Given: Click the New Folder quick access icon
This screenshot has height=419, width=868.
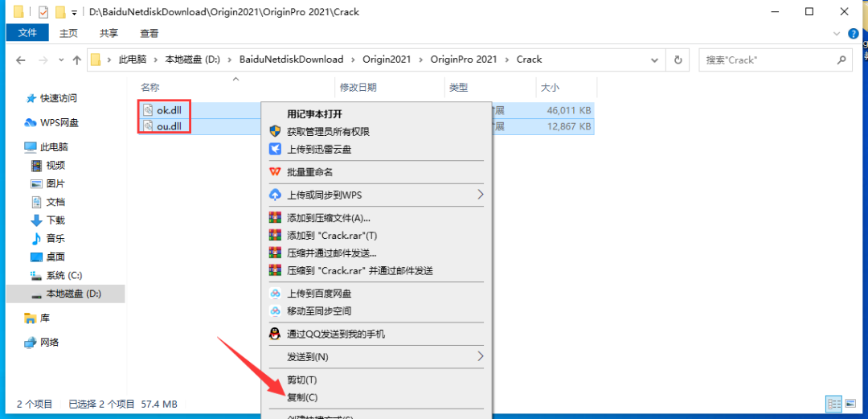Looking at the screenshot, I should 60,11.
